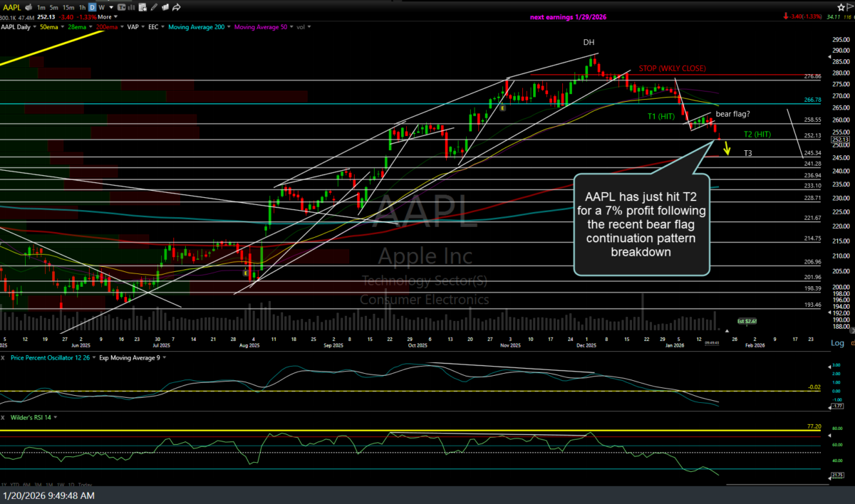The height and width of the screenshot is (504, 855).
Task: Open the chart type selector icon
Action: 121,7
